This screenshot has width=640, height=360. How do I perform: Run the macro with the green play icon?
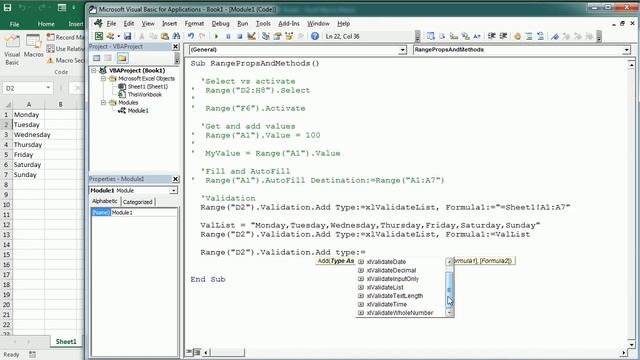click(x=216, y=36)
